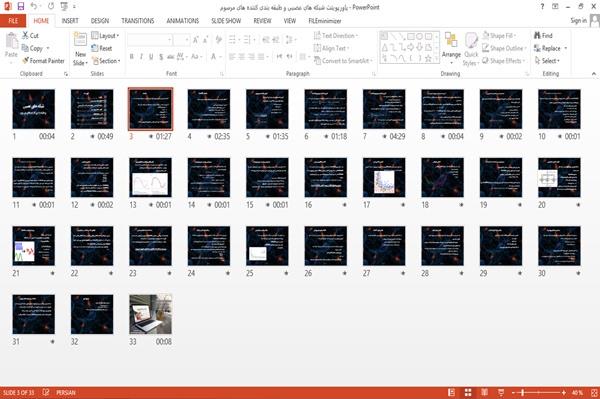Open Text Direction dropdown

point(336,36)
